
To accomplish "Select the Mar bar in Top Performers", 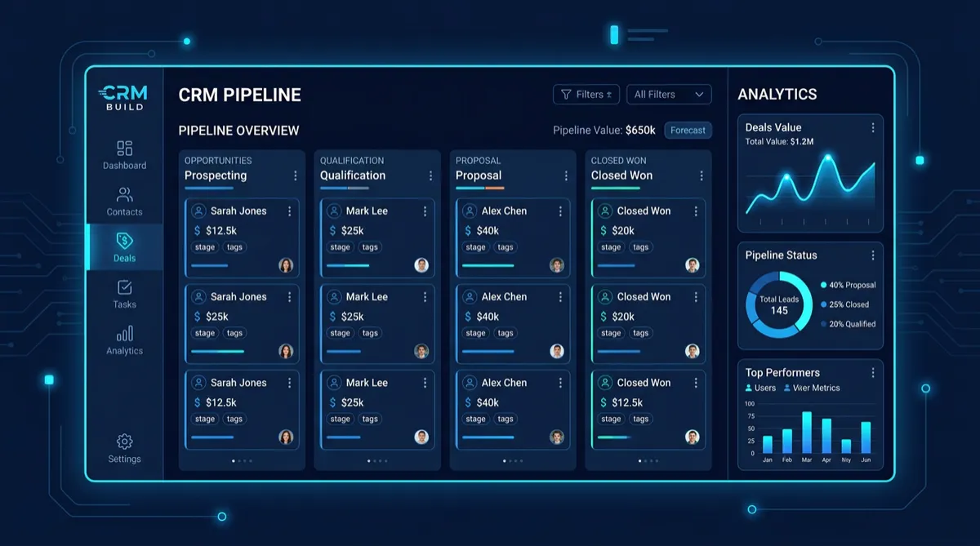I will (x=807, y=432).
